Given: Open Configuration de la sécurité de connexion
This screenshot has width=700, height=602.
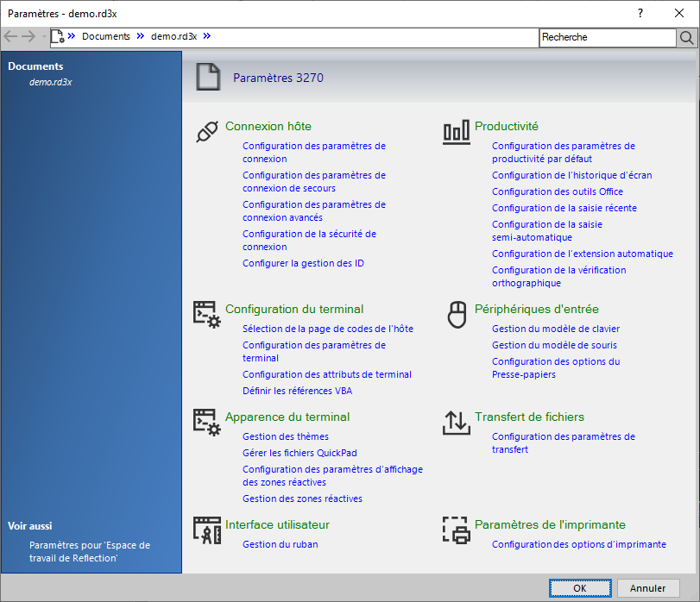Looking at the screenshot, I should [x=309, y=241].
